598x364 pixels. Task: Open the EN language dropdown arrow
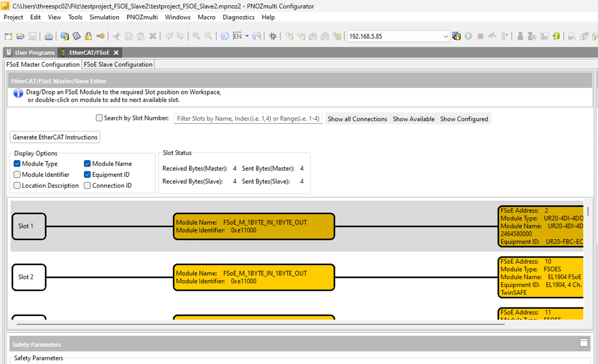[x=247, y=36]
